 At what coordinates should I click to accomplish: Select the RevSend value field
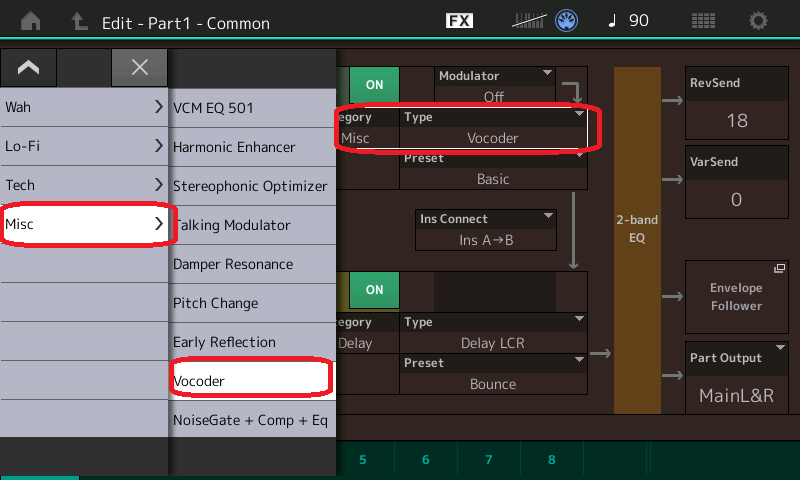736,111
